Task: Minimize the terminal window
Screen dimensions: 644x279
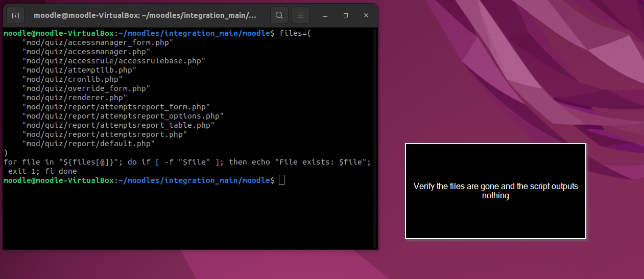Action: pyautogui.click(x=325, y=15)
